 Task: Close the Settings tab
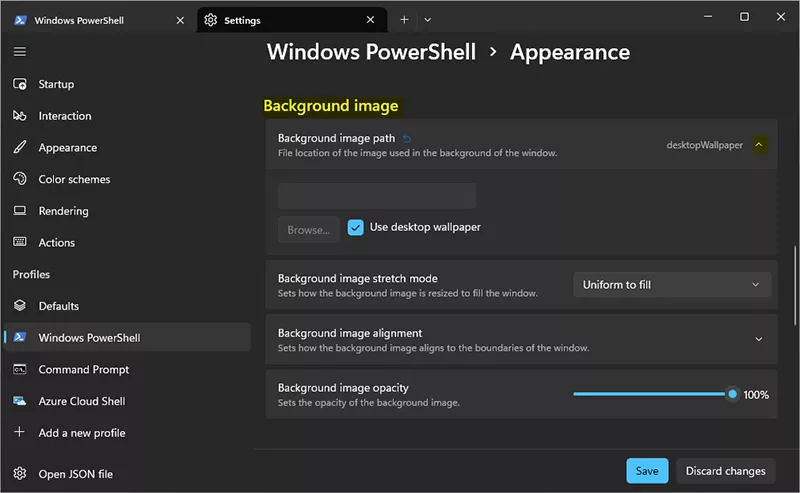(370, 20)
